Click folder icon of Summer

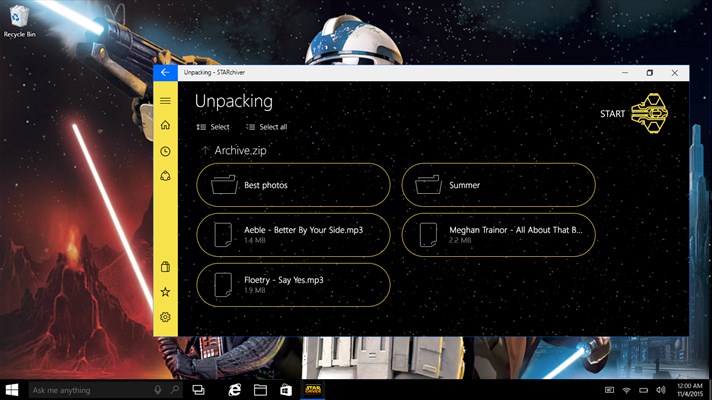[x=428, y=185]
